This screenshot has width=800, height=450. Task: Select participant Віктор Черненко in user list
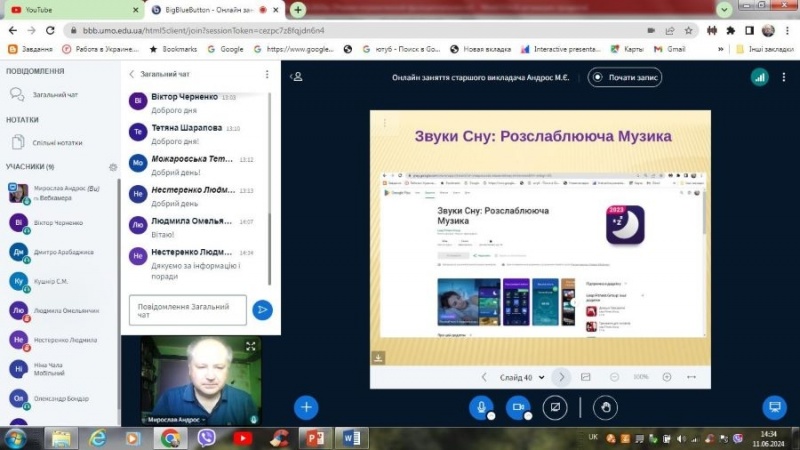point(60,223)
